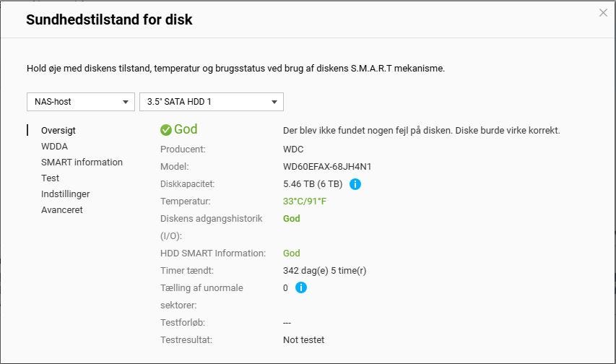Select the Oversigt tab
616x364 pixels.
pos(58,131)
